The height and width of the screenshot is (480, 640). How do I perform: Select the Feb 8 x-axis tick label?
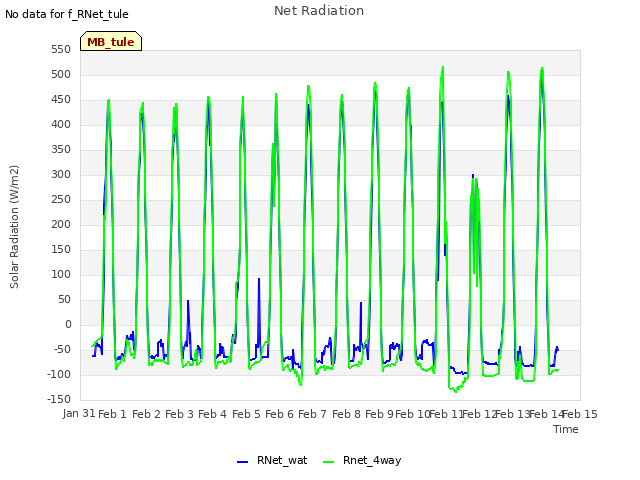pos(346,414)
